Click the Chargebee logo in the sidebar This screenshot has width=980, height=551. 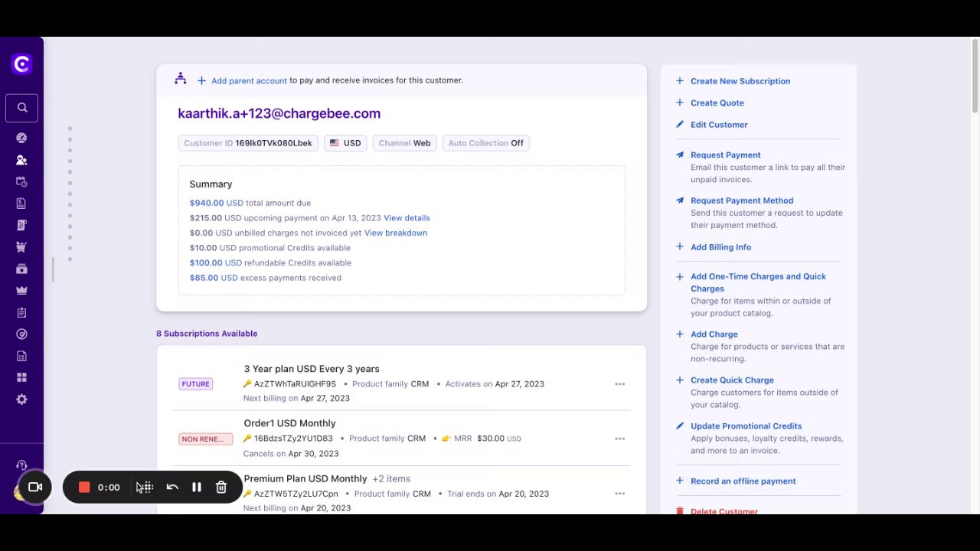coord(21,64)
